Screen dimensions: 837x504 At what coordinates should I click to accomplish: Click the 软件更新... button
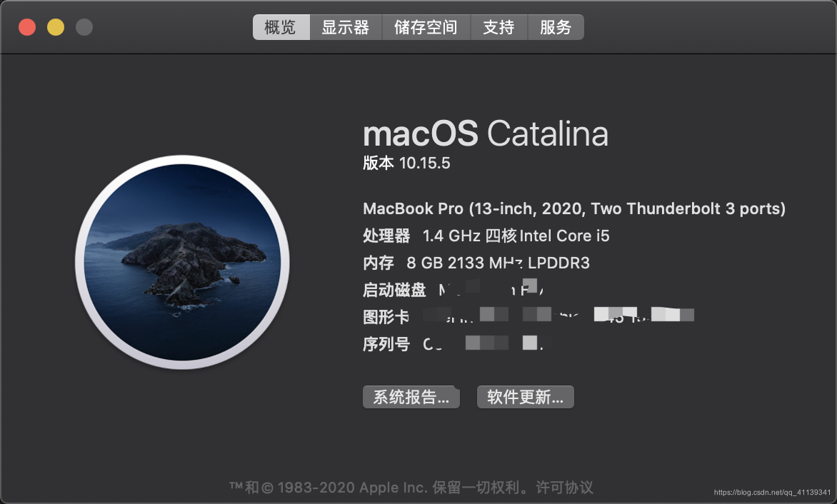[x=525, y=397]
